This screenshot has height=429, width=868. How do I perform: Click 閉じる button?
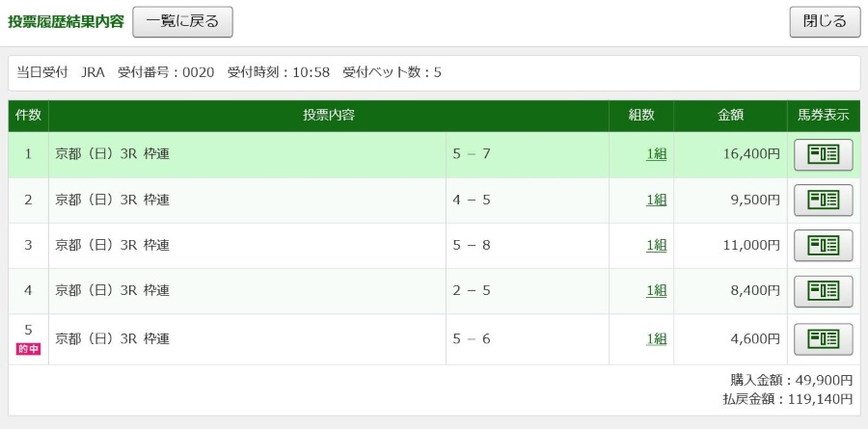[x=825, y=22]
